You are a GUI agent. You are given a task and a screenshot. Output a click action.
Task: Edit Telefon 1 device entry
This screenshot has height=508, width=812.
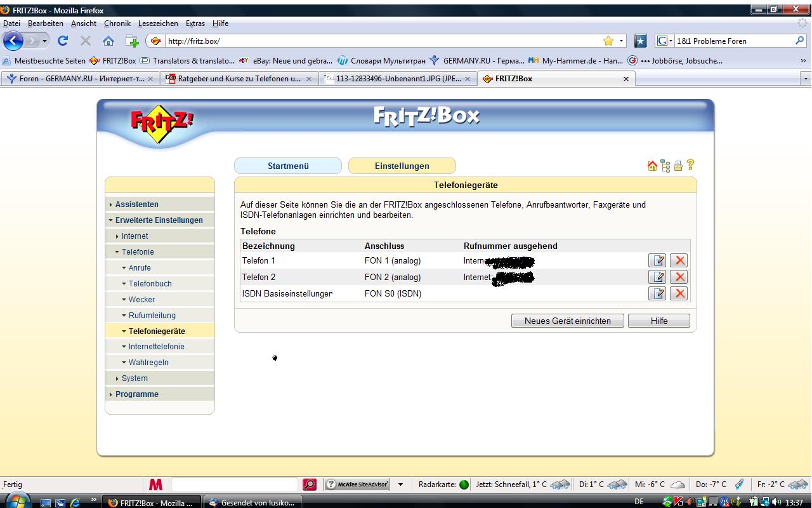point(657,260)
